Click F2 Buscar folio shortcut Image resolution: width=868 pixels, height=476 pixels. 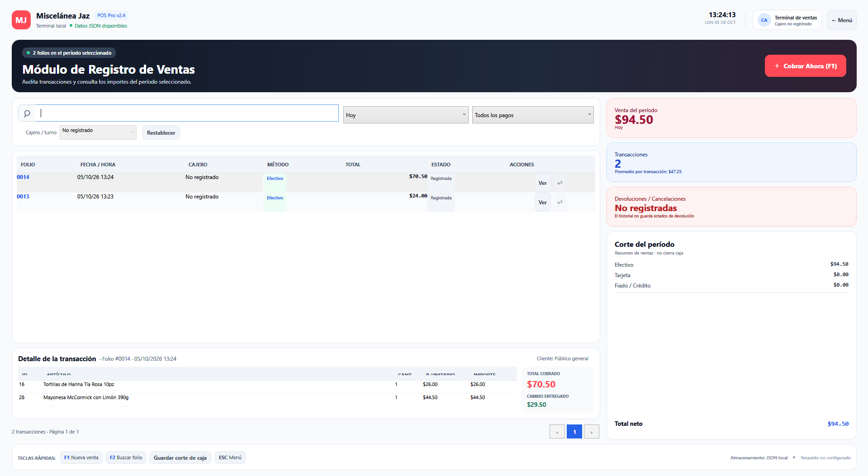(126, 457)
